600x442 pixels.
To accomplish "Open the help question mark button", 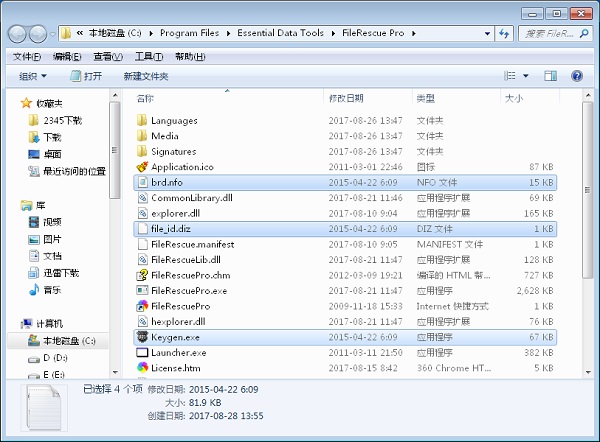I will coord(577,76).
